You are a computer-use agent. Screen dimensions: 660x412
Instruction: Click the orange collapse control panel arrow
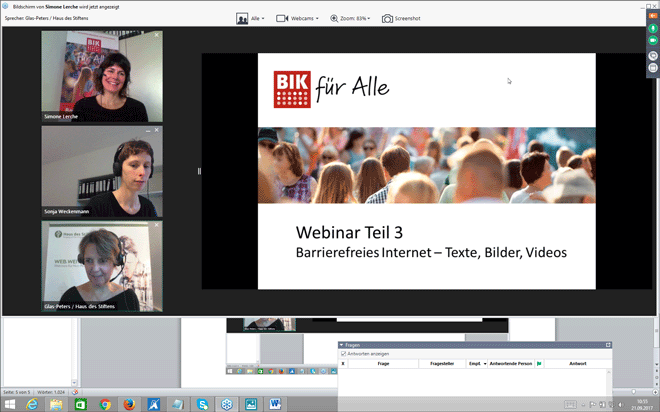653,16
